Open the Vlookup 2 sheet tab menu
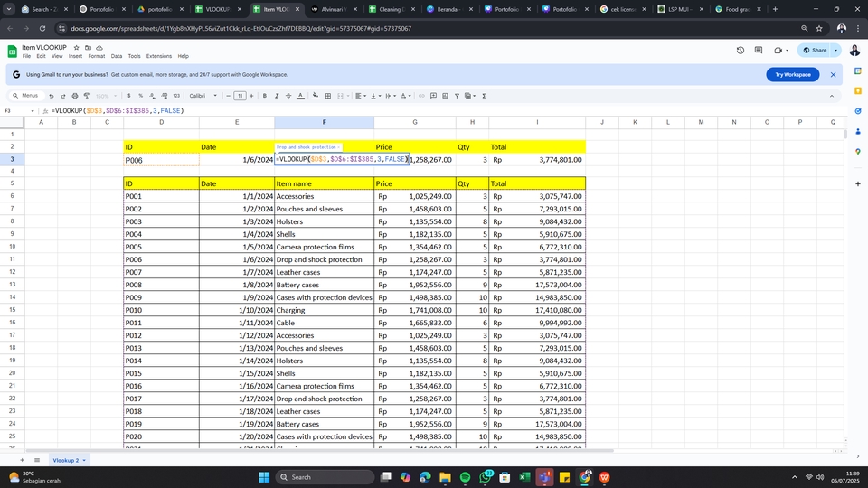Image resolution: width=868 pixels, height=488 pixels. (84, 460)
